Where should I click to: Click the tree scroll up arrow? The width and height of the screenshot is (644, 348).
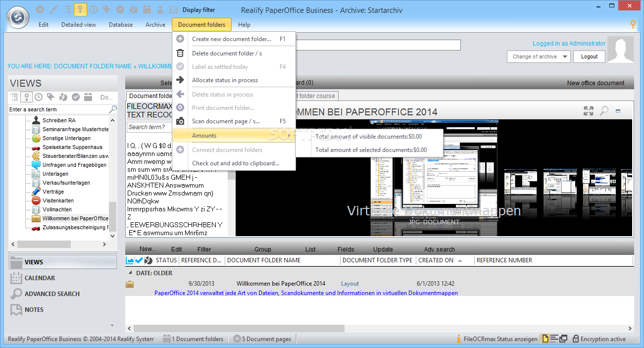pyautogui.click(x=113, y=120)
